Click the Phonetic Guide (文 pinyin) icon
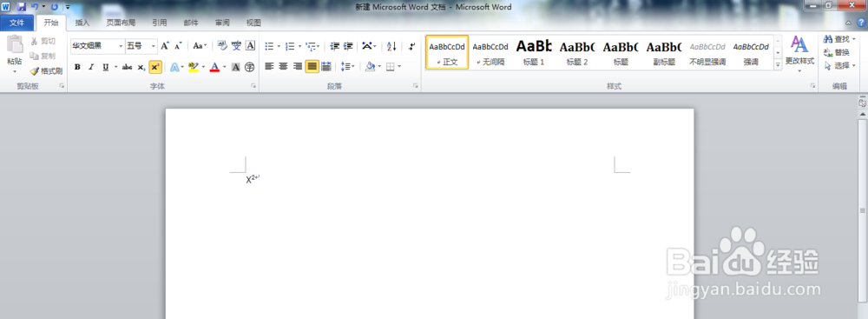The height and width of the screenshot is (319, 868). coord(236,45)
